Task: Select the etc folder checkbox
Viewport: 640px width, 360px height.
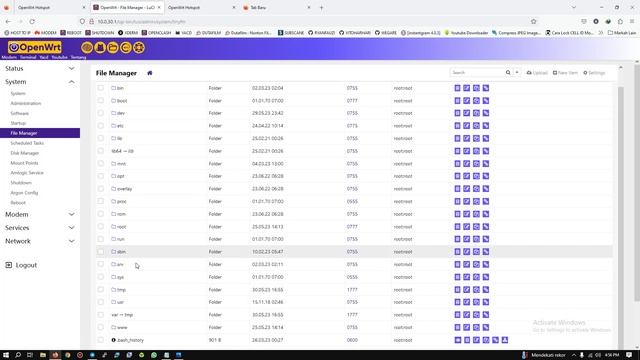Action: click(x=100, y=126)
